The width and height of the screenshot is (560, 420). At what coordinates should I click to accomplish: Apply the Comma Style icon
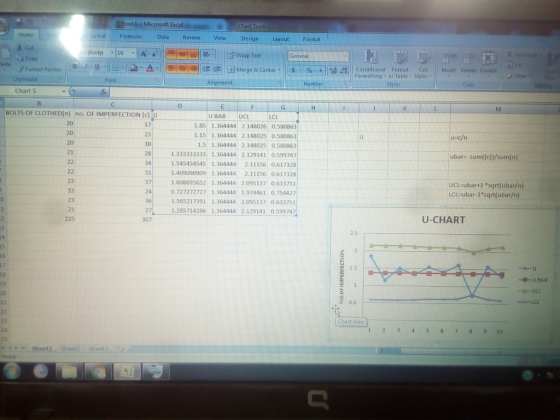320,70
